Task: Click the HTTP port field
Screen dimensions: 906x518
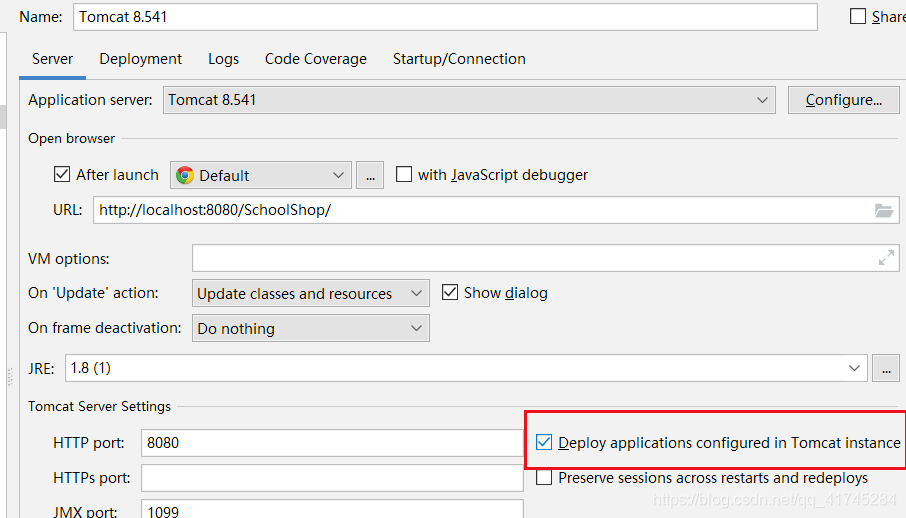Action: 332,443
